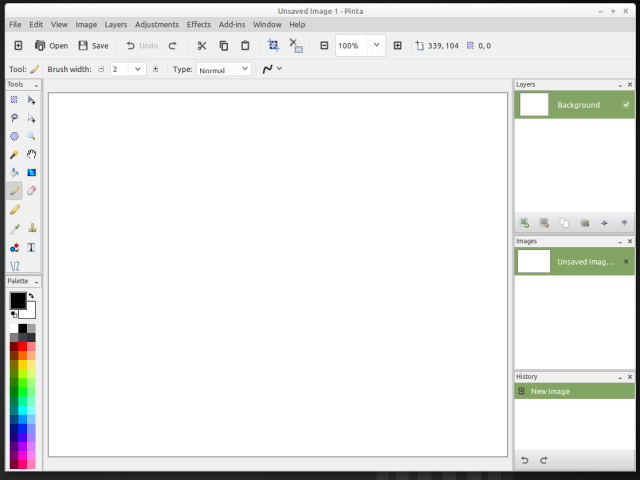Select the Pencil tool
640x480 pixels.
[14, 210]
